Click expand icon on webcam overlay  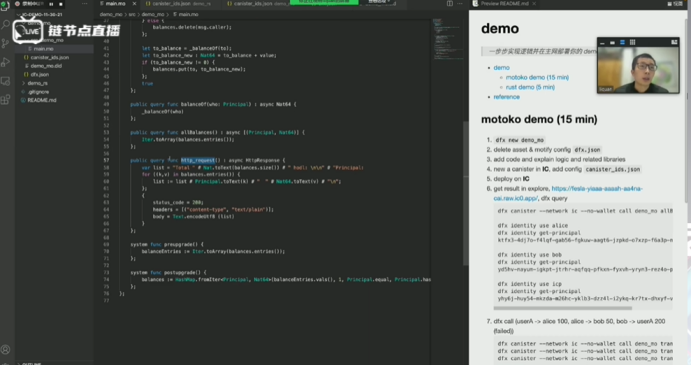click(x=674, y=42)
